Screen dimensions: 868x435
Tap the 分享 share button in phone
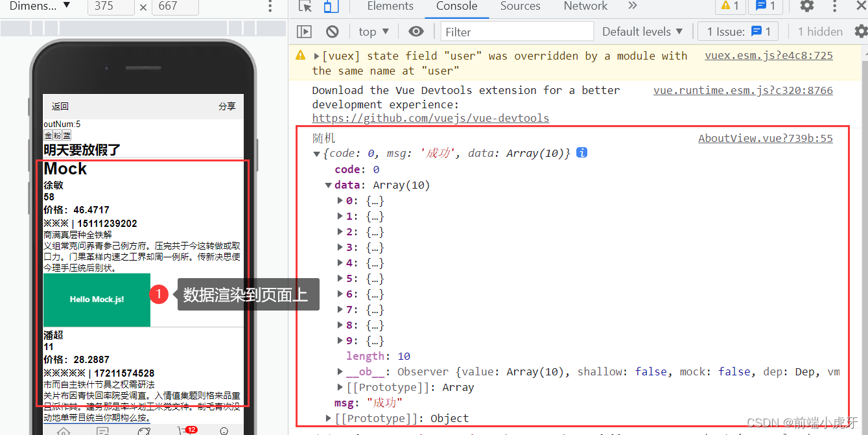tap(227, 106)
